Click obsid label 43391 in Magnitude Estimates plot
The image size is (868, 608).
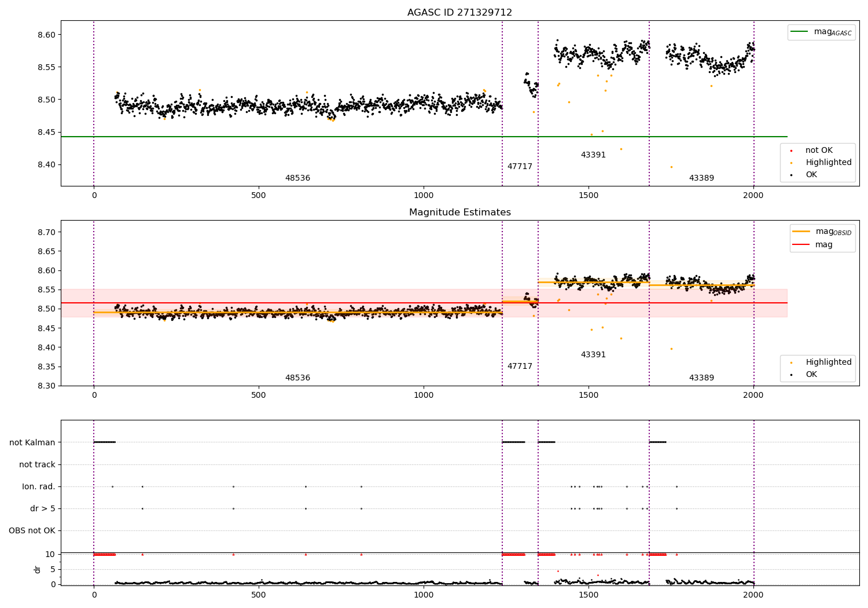[x=593, y=355]
